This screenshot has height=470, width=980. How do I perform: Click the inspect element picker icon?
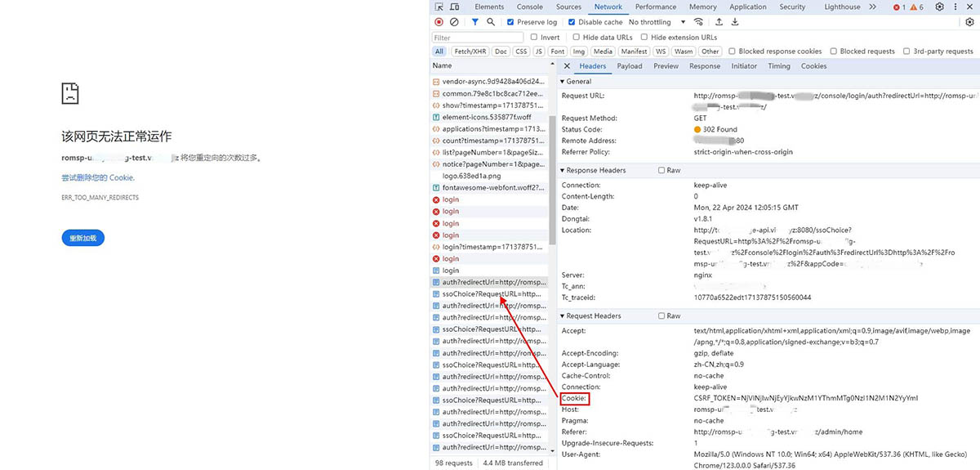(x=440, y=7)
